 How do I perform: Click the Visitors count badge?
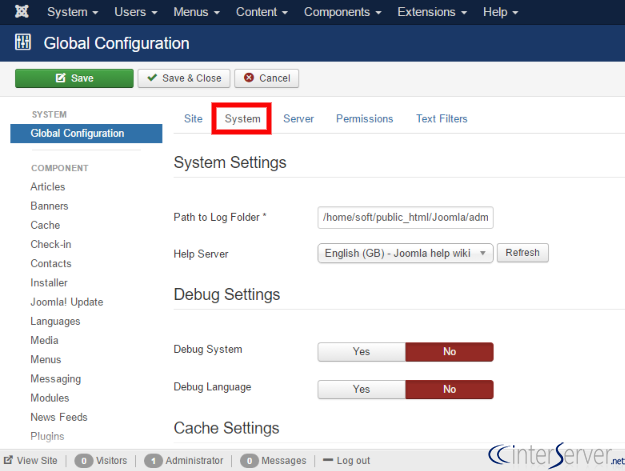(x=84, y=461)
